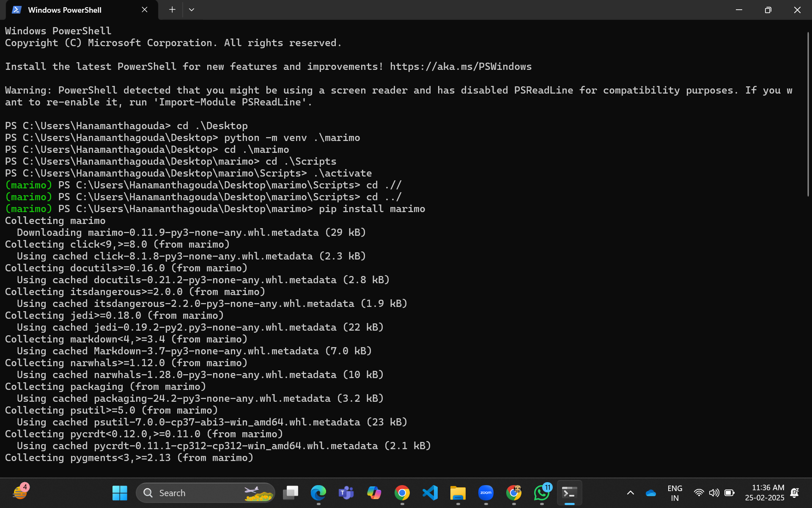Click the new tab button in PowerShell
812x508 pixels.
tap(172, 10)
